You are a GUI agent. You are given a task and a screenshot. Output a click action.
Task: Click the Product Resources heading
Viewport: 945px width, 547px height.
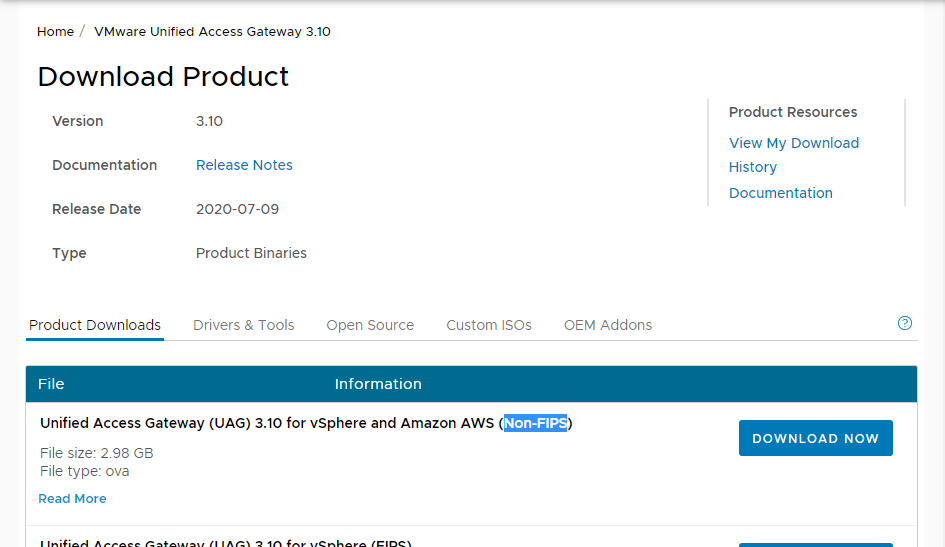(x=793, y=112)
